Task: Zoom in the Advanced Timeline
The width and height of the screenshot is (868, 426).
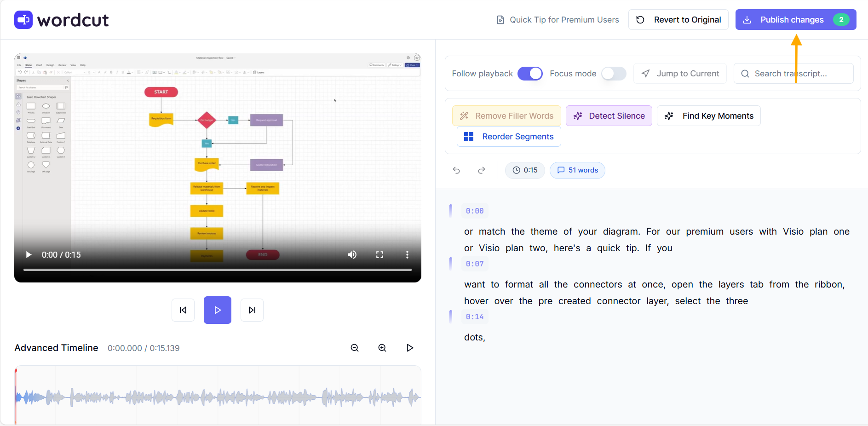Action: [x=382, y=348]
